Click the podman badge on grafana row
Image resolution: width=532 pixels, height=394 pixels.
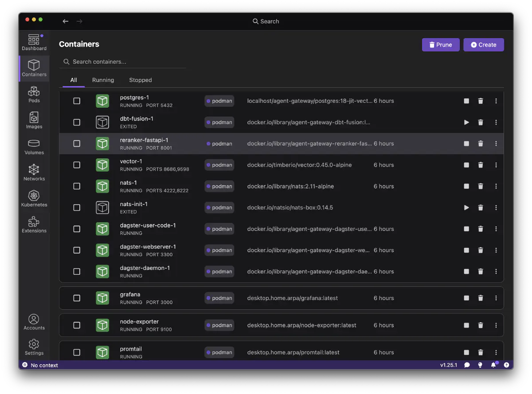point(219,298)
